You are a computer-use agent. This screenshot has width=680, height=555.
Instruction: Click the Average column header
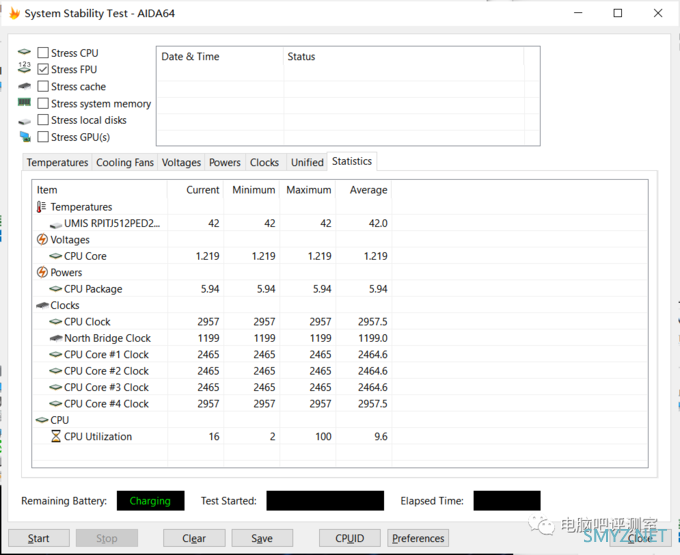363,190
